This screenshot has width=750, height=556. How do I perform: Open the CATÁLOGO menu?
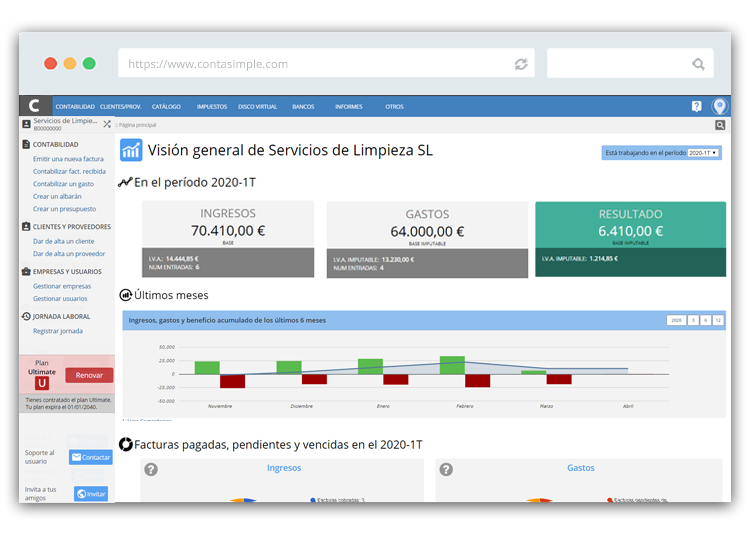pos(166,107)
